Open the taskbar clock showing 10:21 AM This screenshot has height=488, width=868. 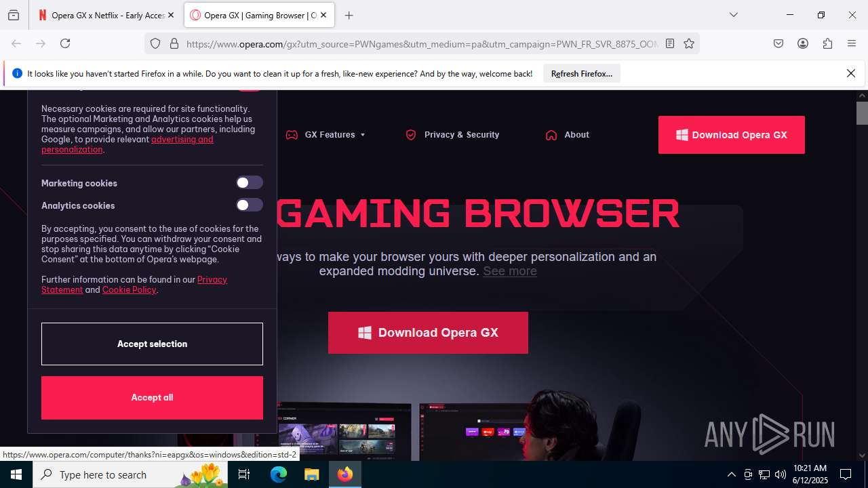(x=810, y=474)
